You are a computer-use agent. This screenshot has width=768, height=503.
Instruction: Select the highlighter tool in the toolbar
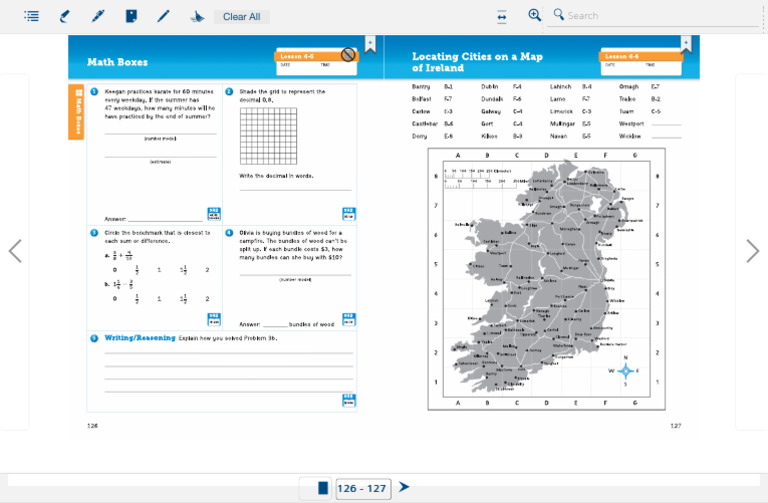65,16
